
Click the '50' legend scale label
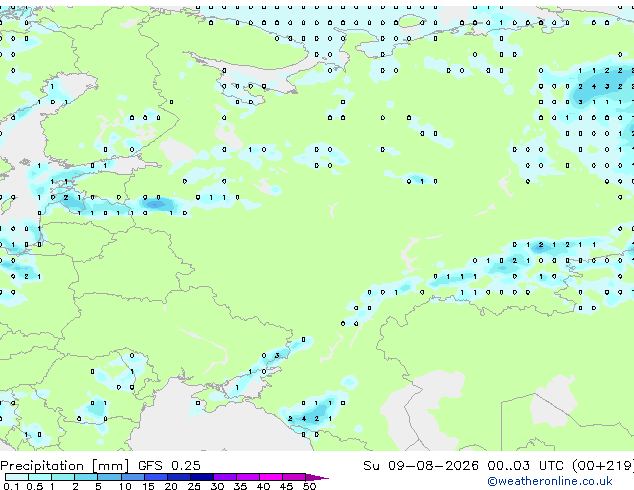pyautogui.click(x=309, y=486)
